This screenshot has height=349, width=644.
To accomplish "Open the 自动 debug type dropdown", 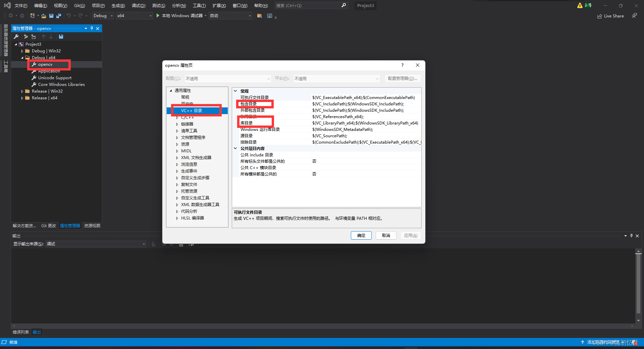I will pyautogui.click(x=230, y=16).
